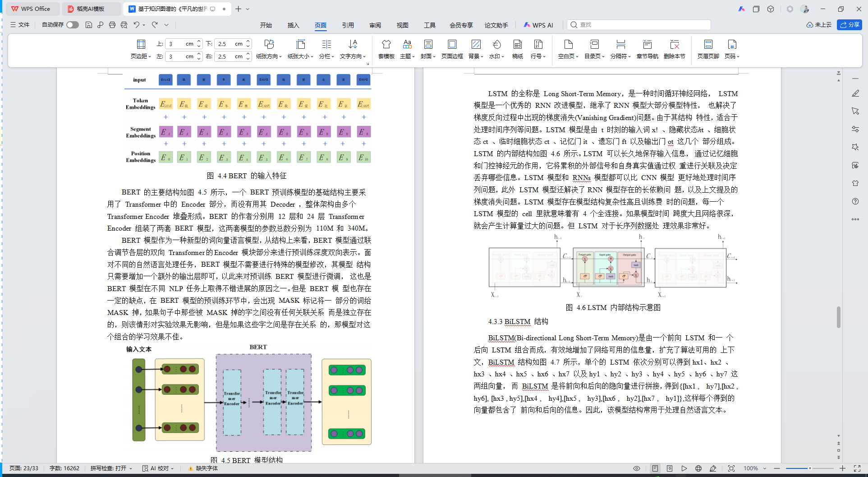Open the 审阅 ribbon tab
Image resolution: width=868 pixels, height=477 pixels.
point(375,25)
